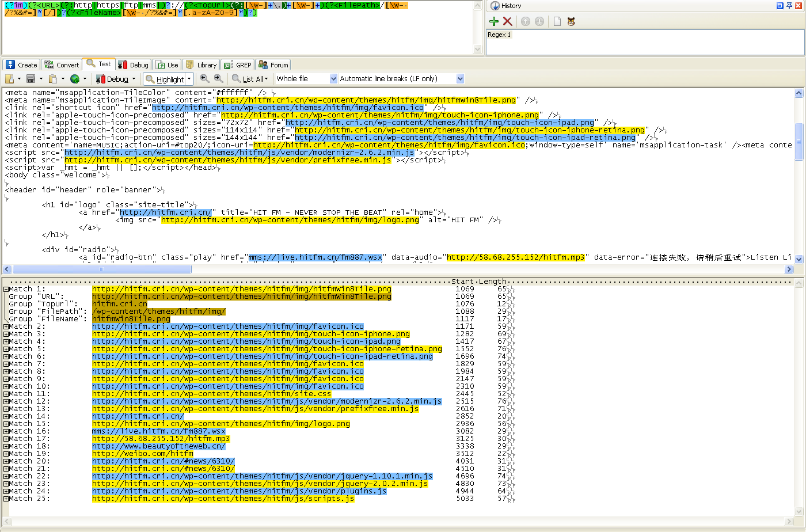
Task: Open the Forum tab
Action: (x=273, y=64)
